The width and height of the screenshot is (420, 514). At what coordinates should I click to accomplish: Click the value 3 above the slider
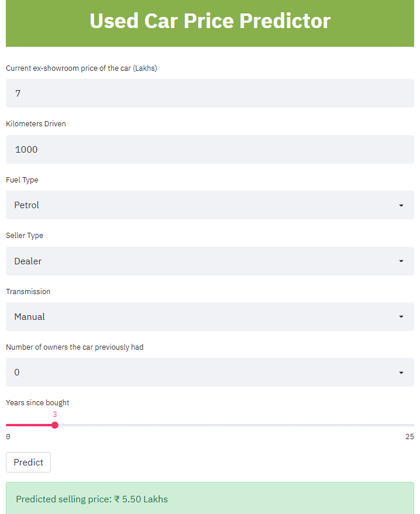pyautogui.click(x=54, y=414)
